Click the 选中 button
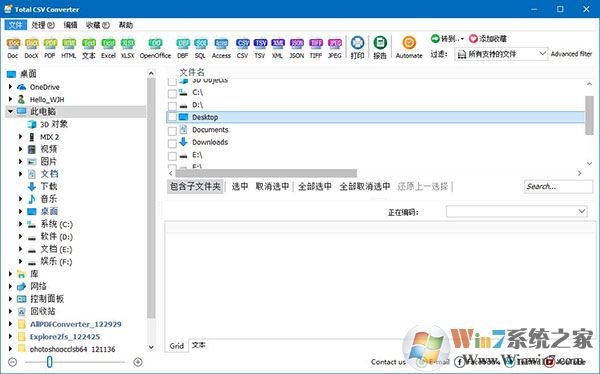Viewport: 600px width, 374px height. pos(240,186)
